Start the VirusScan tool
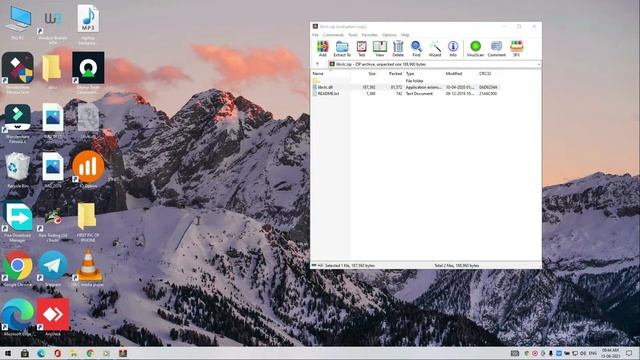This screenshot has width=640, height=360. pyautogui.click(x=475, y=49)
